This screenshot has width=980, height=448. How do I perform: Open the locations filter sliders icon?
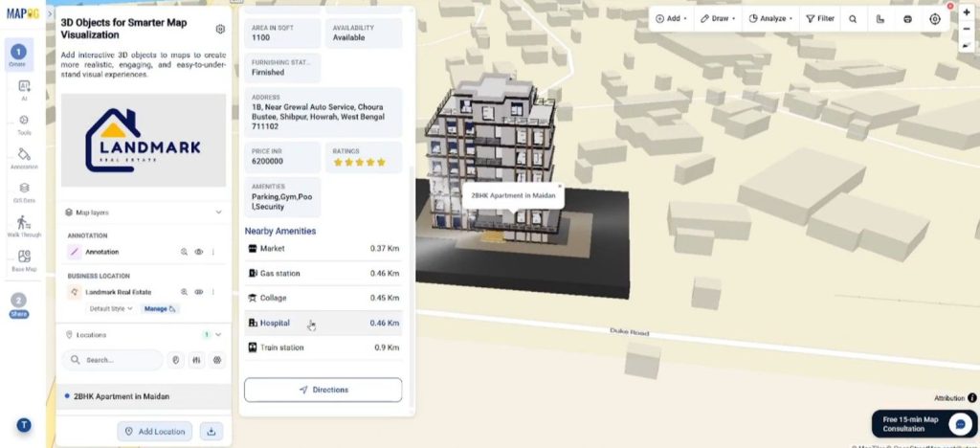tap(196, 360)
